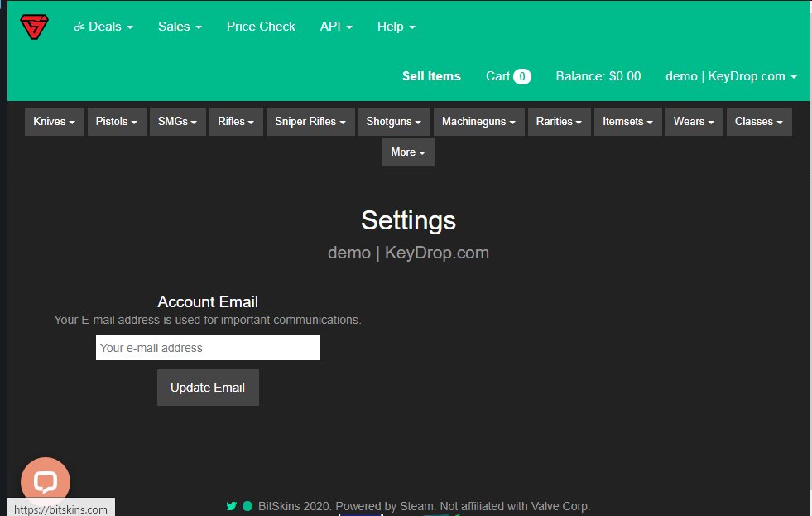812x516 pixels.
Task: Focus the Your e-mail address field
Action: 209,348
